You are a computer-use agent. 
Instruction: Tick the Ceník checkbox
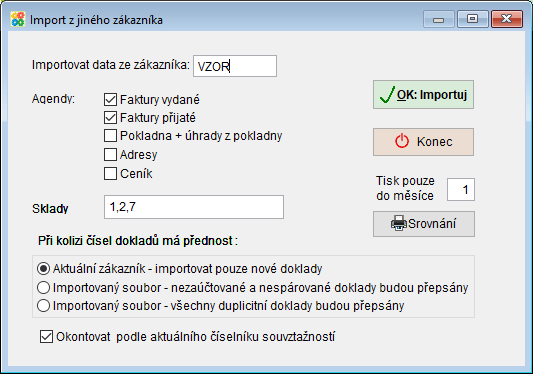coord(110,173)
